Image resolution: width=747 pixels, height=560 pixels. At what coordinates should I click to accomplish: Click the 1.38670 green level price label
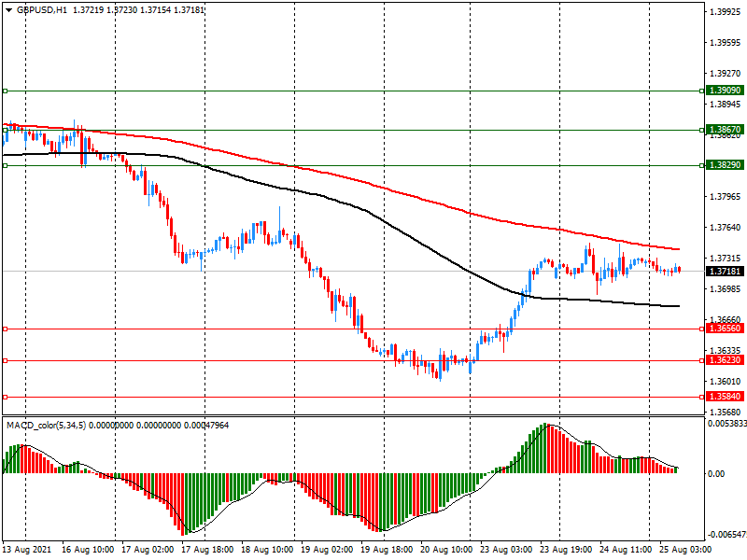coord(725,130)
